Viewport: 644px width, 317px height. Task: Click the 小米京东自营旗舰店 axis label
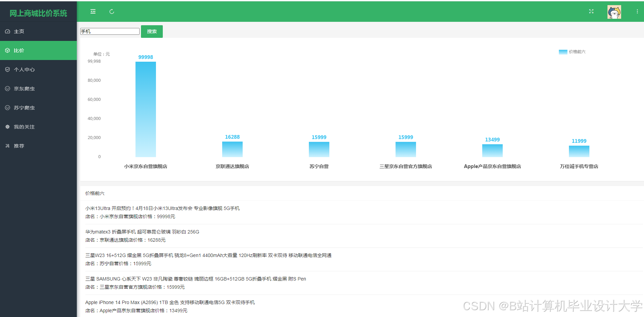point(146,166)
